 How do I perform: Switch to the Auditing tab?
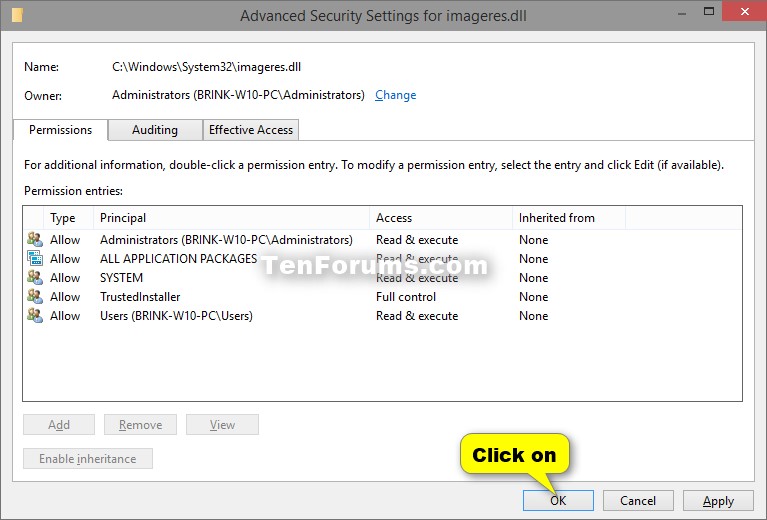click(x=155, y=130)
